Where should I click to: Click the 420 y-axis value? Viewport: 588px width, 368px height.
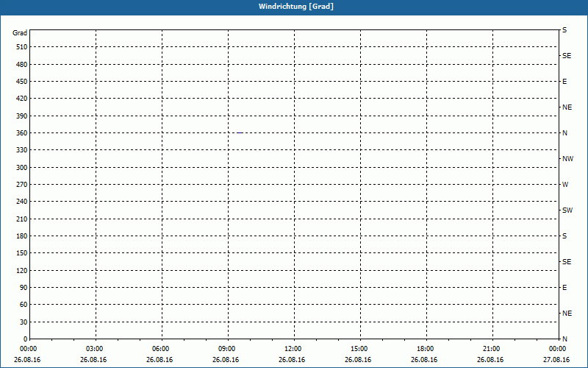[x=22, y=99]
